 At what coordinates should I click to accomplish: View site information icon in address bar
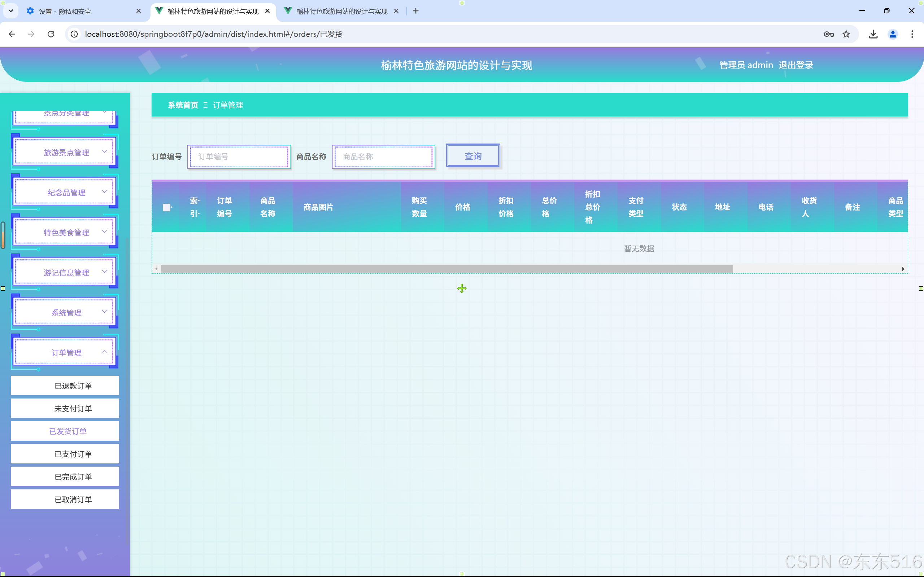pos(74,34)
